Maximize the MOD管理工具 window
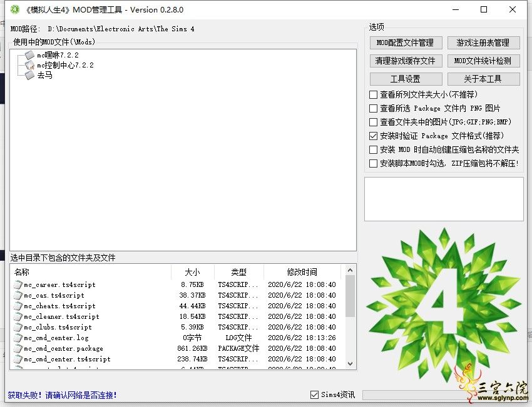The image size is (532, 407). point(484,9)
